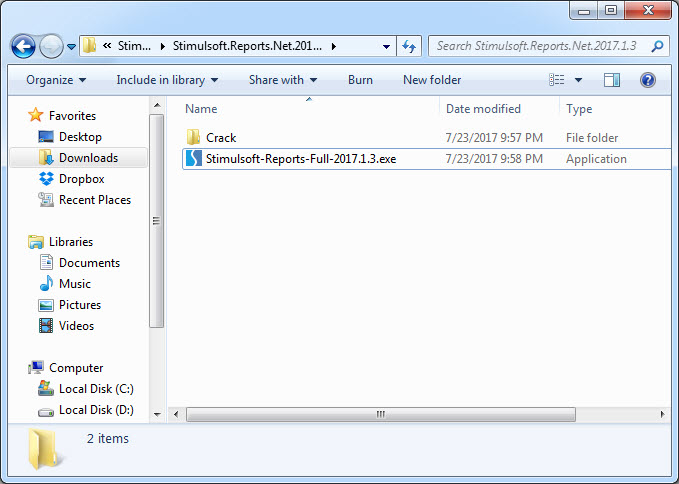Create a New folder
679x484 pixels.
click(x=432, y=80)
